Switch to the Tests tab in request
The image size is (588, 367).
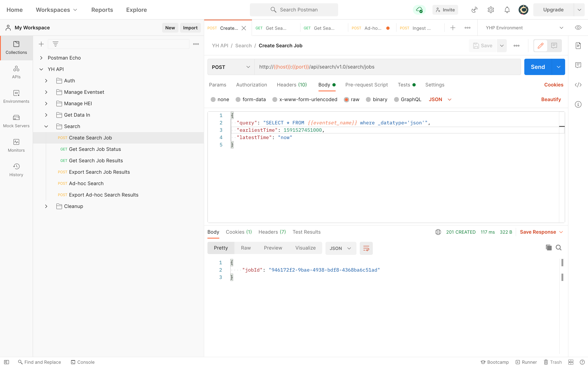404,85
